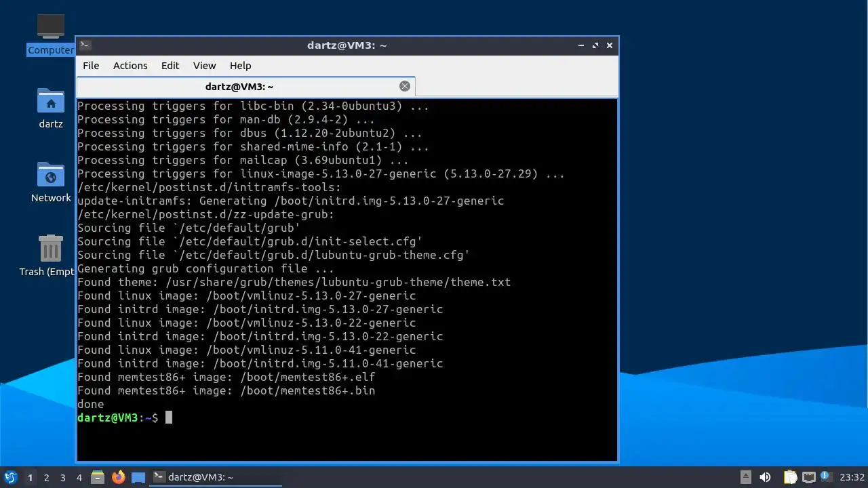Click the initrd.img-5.13.0-22-generic found line
The height and width of the screenshot is (488, 868).
tap(260, 336)
